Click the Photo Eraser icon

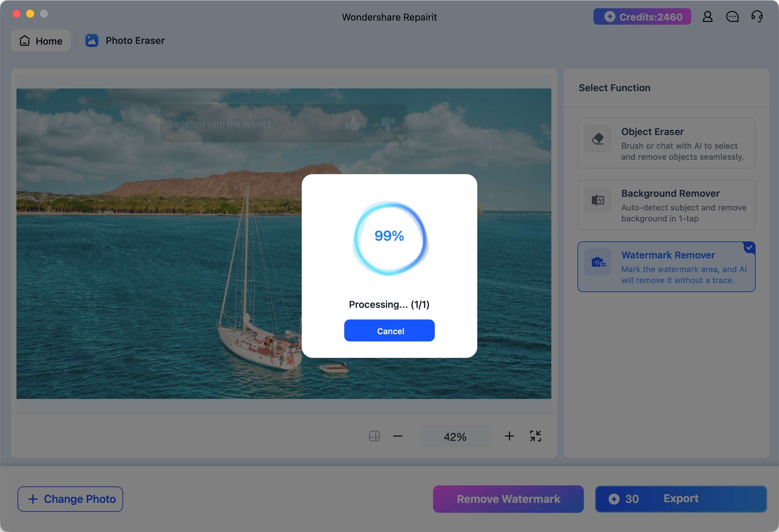(x=92, y=40)
